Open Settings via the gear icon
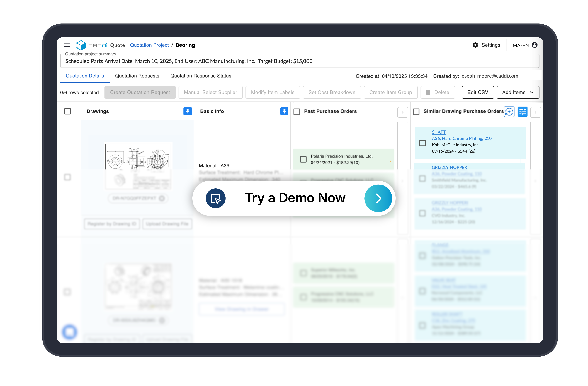Screen dimensions: 588x386 [x=475, y=45]
